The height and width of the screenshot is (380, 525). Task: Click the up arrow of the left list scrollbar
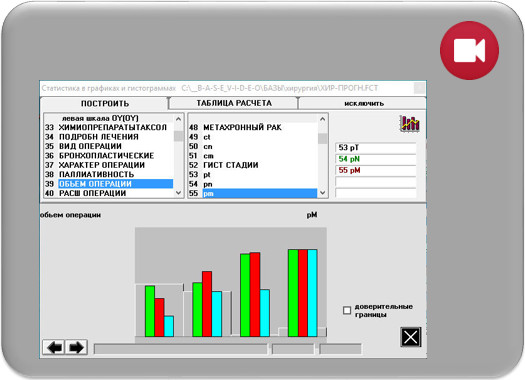[178, 119]
